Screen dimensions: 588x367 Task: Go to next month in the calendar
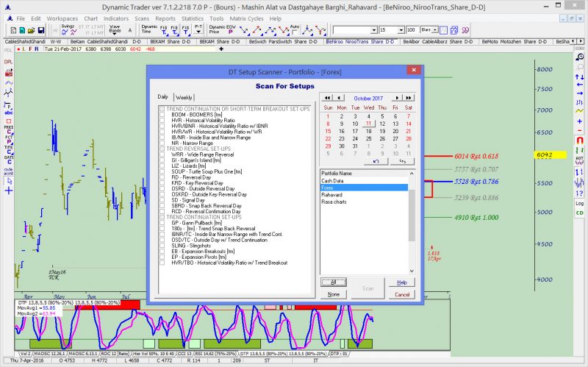click(397, 97)
